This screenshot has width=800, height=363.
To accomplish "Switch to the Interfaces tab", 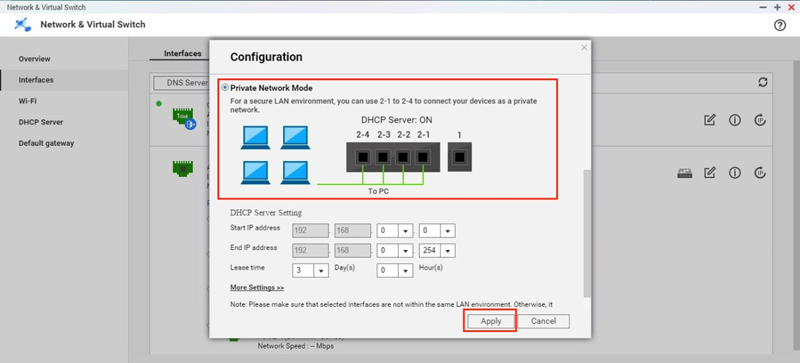I will 183,53.
